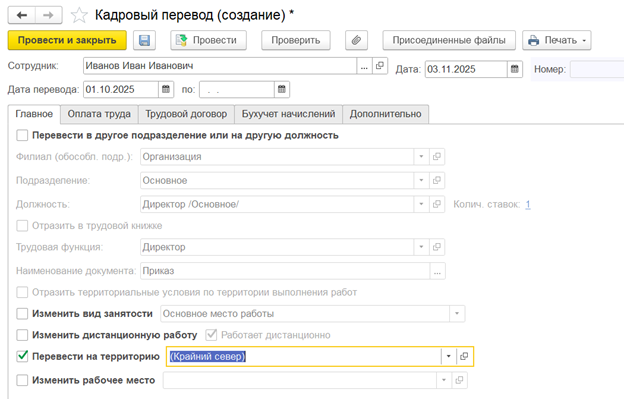
Task: Click the Сотрудник field Иванов Иван Иванович
Action: point(220,66)
